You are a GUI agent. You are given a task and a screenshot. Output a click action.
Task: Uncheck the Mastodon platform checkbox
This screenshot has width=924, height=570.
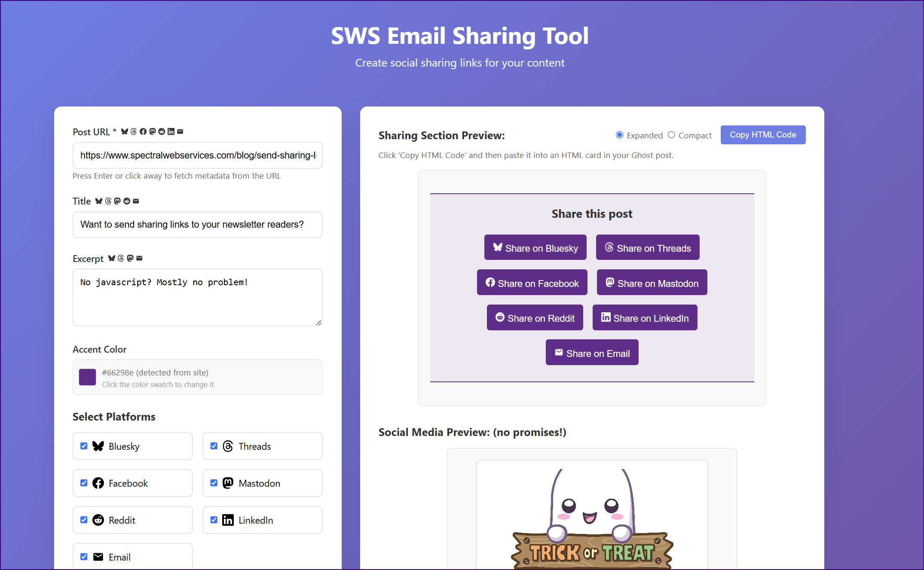214,483
